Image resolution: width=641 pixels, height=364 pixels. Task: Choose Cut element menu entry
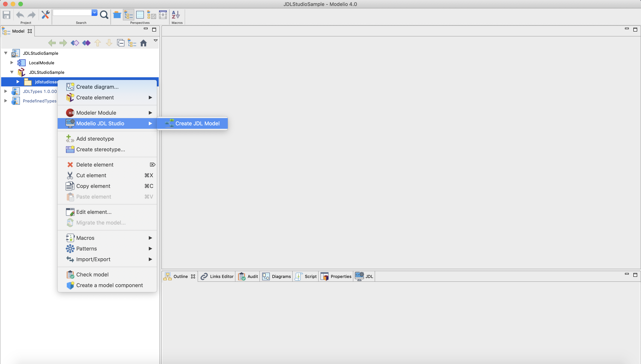[x=107, y=176]
